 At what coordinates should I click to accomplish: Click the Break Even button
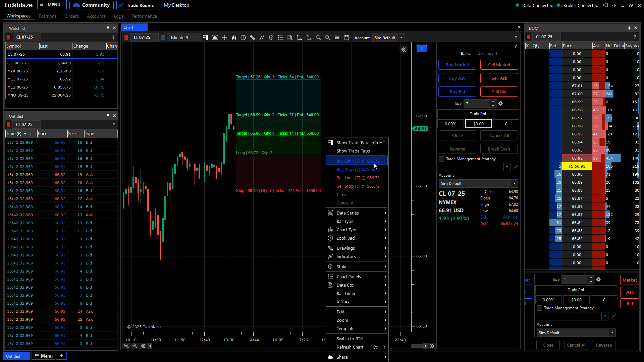click(x=499, y=149)
